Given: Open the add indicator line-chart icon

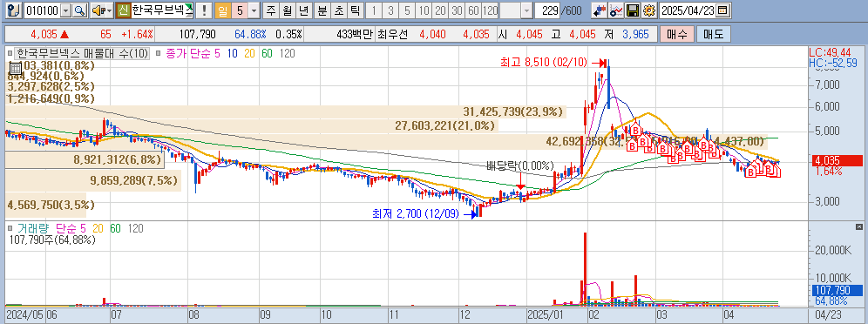Looking at the screenshot, I should [x=617, y=10].
